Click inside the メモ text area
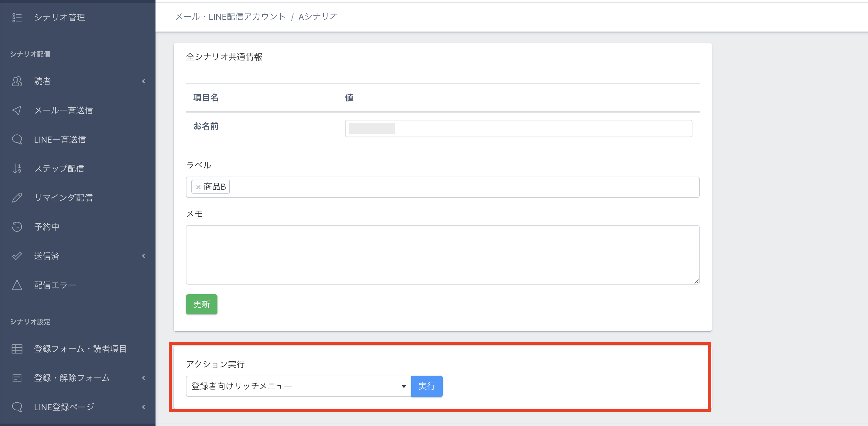 (442, 255)
